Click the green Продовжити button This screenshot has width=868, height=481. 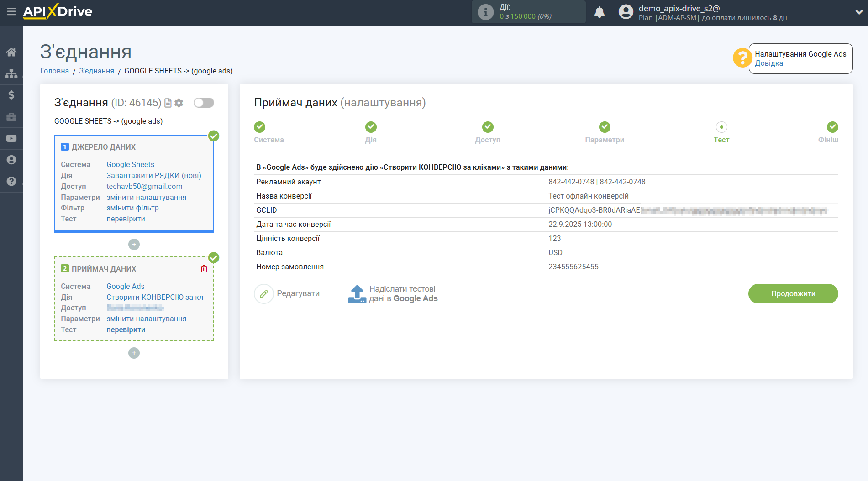(793, 293)
